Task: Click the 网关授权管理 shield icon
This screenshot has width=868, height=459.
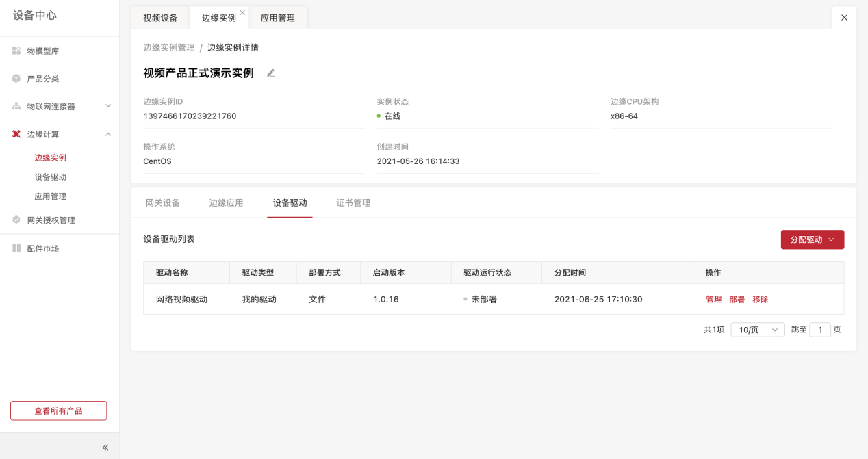Action: click(x=16, y=220)
